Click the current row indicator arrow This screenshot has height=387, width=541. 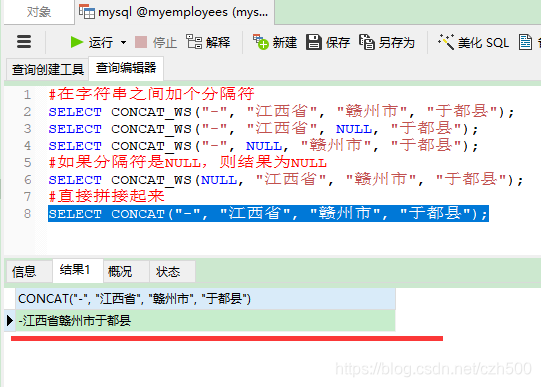coord(10,321)
